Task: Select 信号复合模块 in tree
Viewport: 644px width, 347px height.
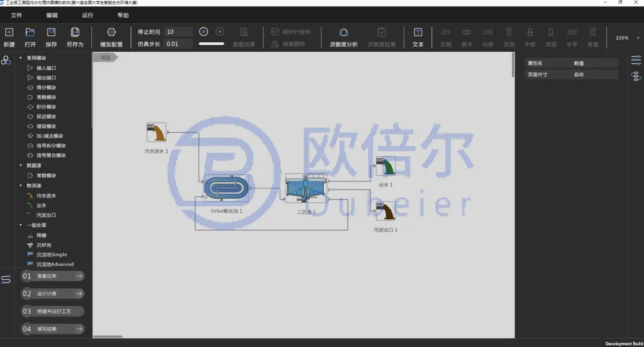Action: 51,155
